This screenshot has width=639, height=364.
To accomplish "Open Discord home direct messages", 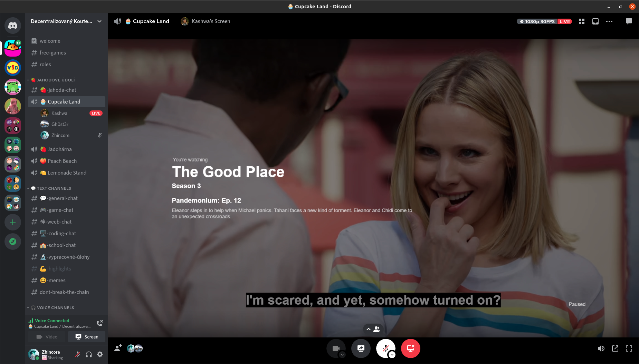I will (x=13, y=26).
